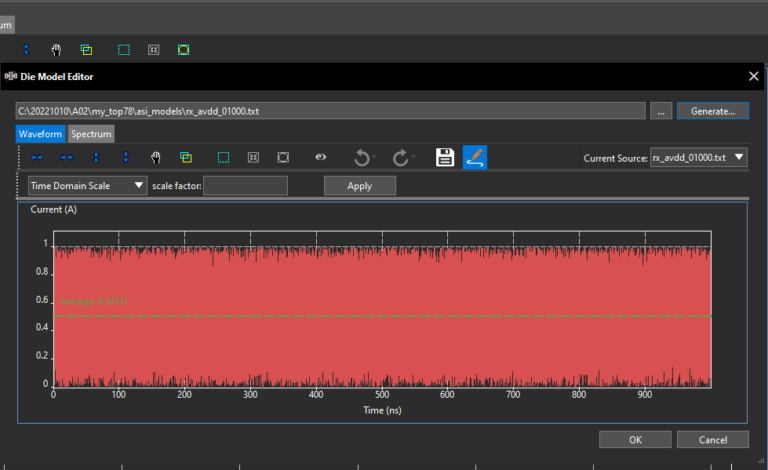Click the scale factor input field
Image resolution: width=768 pixels, height=470 pixels.
[245, 186]
